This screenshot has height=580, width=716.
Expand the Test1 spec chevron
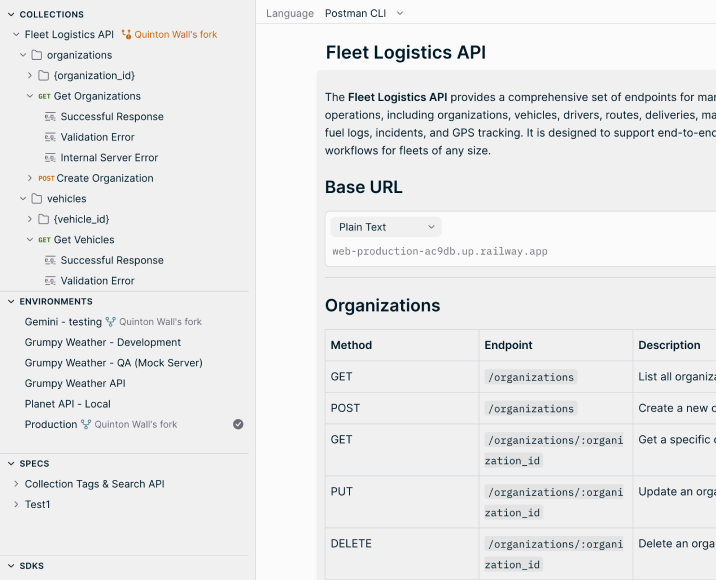pos(16,505)
